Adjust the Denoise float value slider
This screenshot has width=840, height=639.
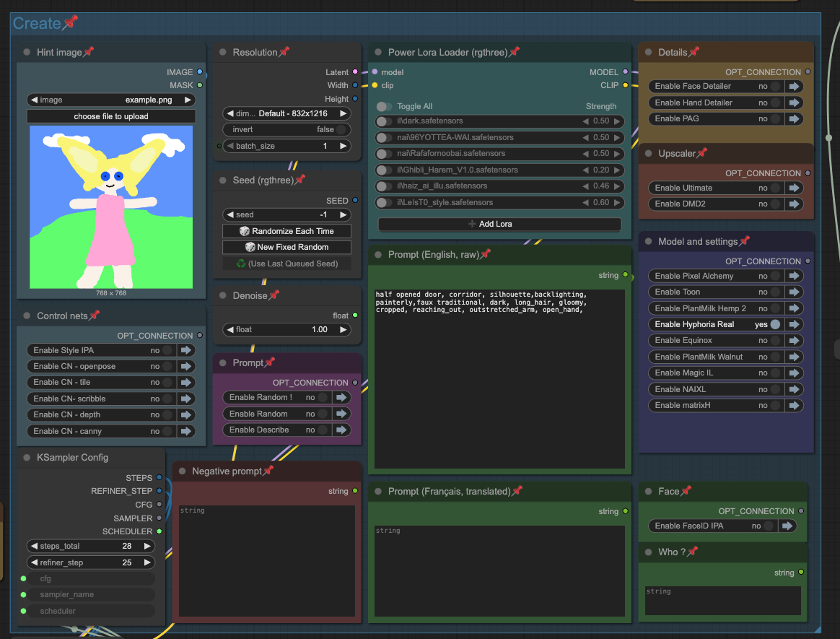(286, 329)
